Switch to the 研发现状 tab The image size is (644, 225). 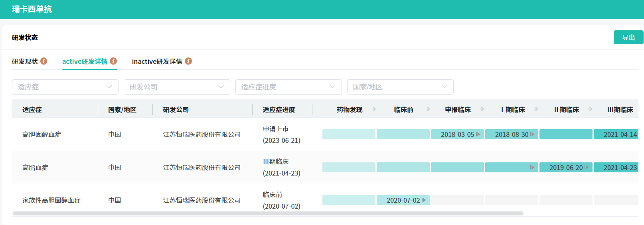[25, 61]
